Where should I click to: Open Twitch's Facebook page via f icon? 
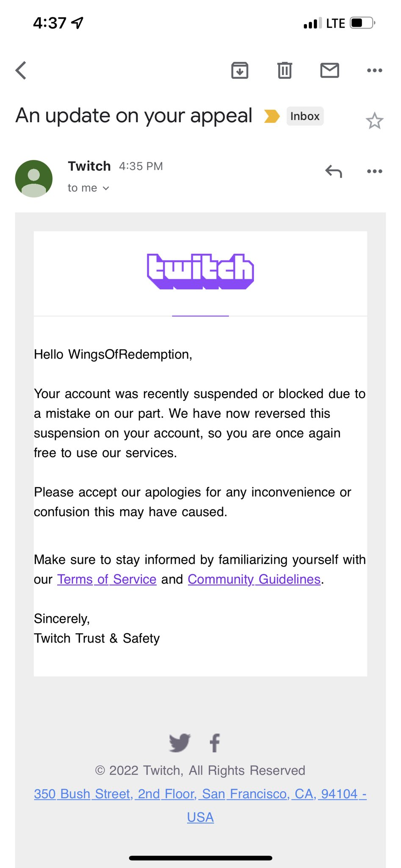215,743
